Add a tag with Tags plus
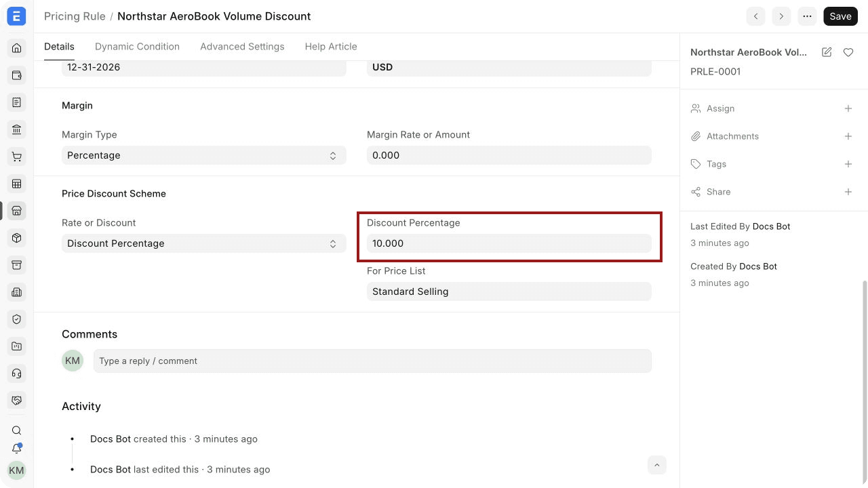Screen dimensions: 868x488 point(848,164)
